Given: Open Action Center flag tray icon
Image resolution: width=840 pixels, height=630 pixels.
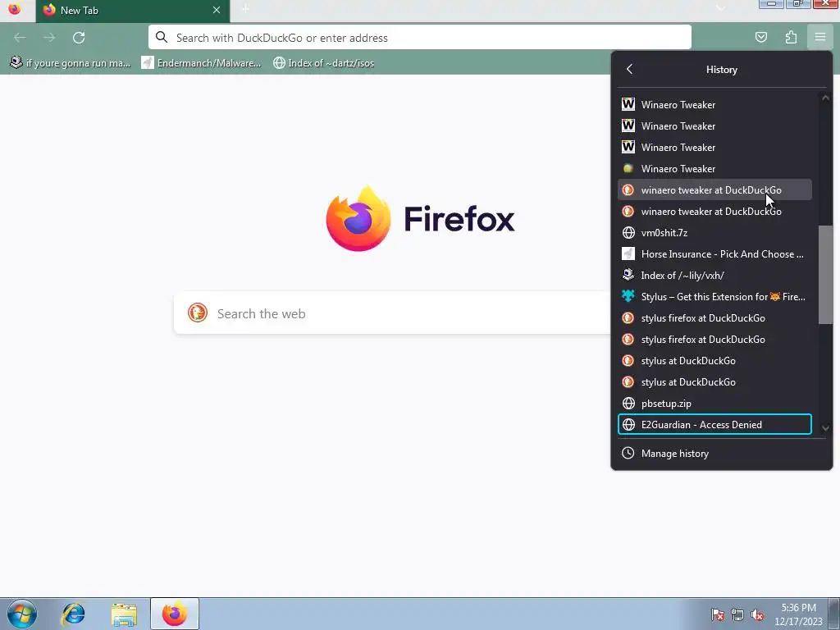Looking at the screenshot, I should [718, 614].
